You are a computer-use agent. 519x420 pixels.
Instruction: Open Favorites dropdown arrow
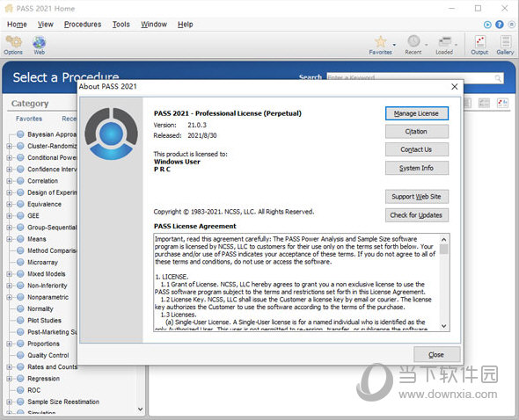[394, 45]
